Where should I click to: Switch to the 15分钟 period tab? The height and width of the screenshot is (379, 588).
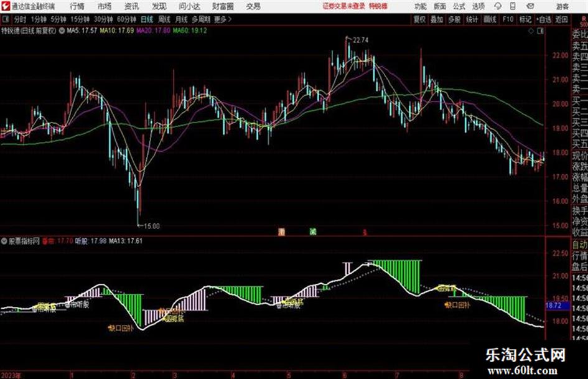(80, 19)
